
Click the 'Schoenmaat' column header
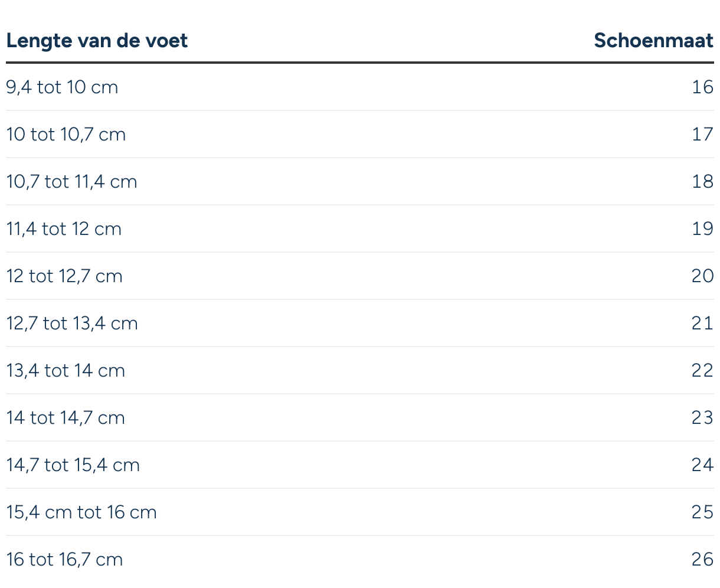click(653, 41)
